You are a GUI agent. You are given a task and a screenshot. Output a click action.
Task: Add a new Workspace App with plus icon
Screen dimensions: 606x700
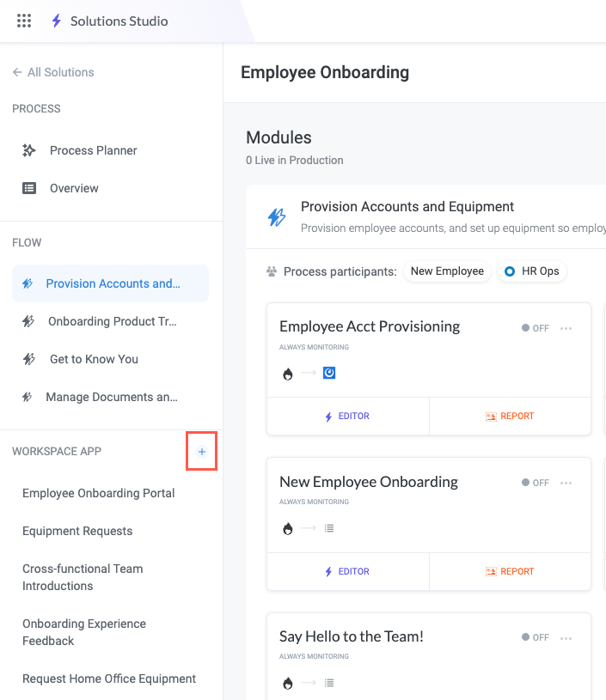pos(201,452)
